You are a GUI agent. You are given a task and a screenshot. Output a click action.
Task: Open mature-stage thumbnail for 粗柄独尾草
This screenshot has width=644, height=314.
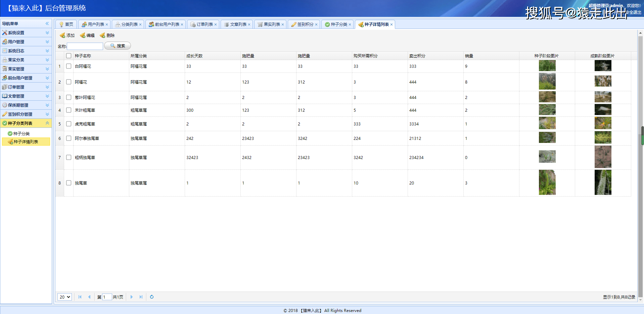coord(603,157)
